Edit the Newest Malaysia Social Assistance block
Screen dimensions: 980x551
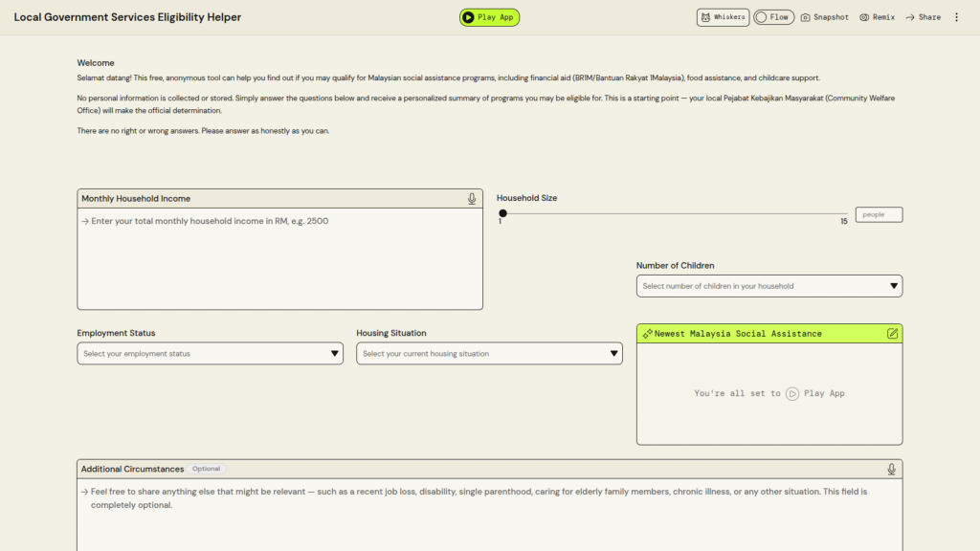pos(892,334)
